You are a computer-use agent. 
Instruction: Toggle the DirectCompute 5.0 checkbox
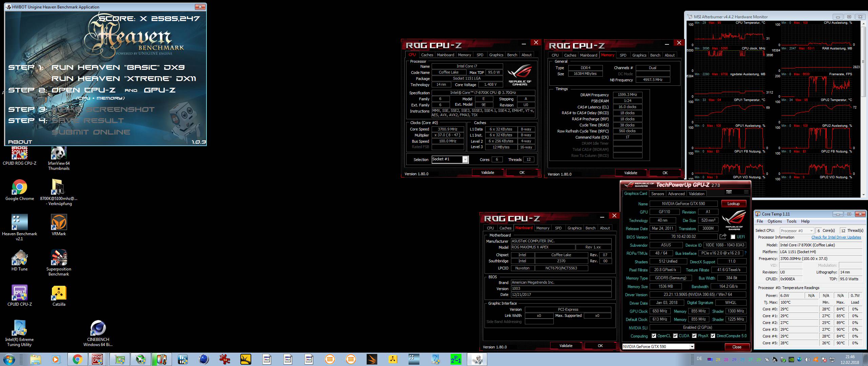click(x=713, y=336)
